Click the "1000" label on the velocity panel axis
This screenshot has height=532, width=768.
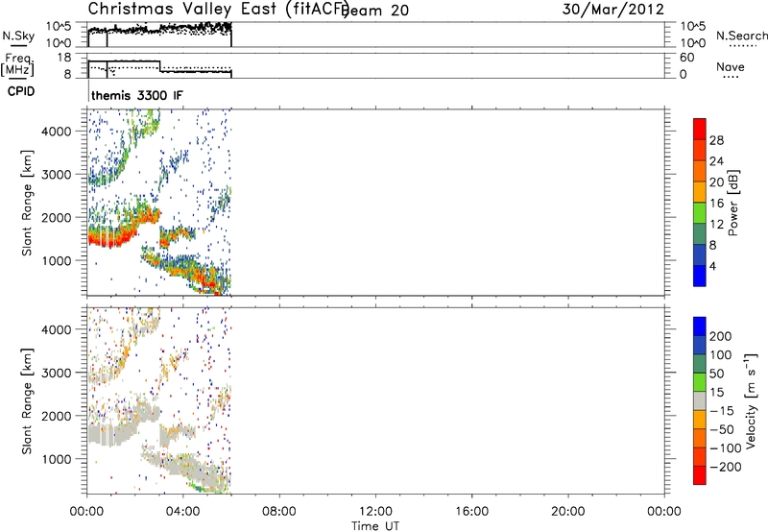pyautogui.click(x=57, y=459)
